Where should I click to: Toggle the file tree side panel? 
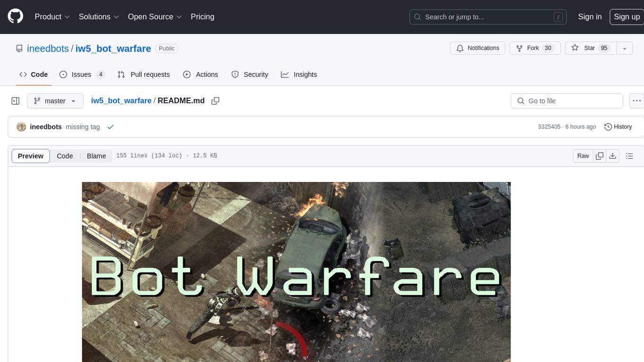pyautogui.click(x=16, y=101)
